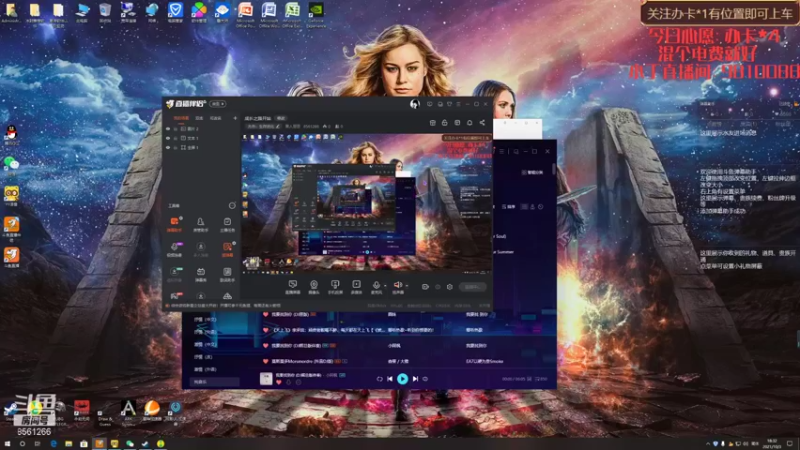Expand microphone options arrow in streaming toolbar

[x=385, y=286]
